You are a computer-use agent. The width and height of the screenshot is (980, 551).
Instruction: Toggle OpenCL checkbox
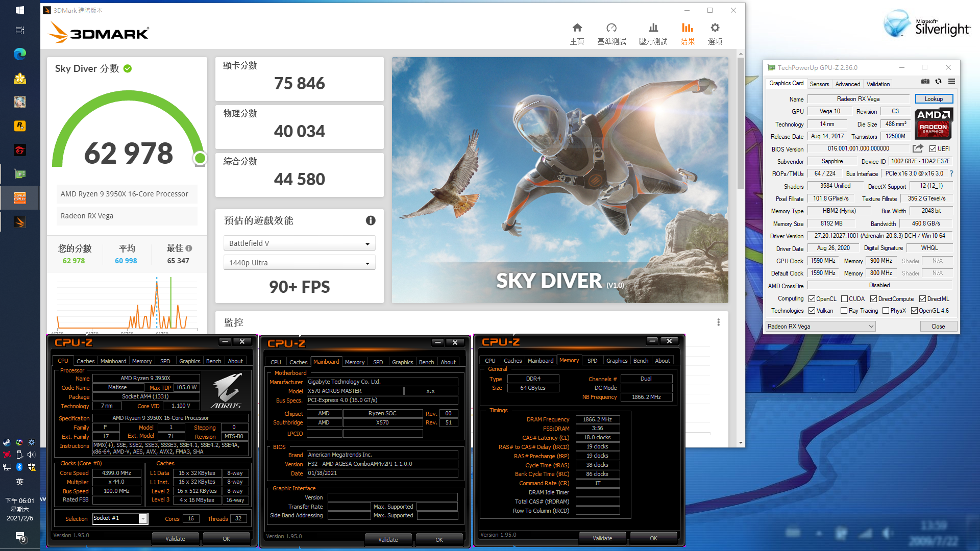pyautogui.click(x=812, y=299)
